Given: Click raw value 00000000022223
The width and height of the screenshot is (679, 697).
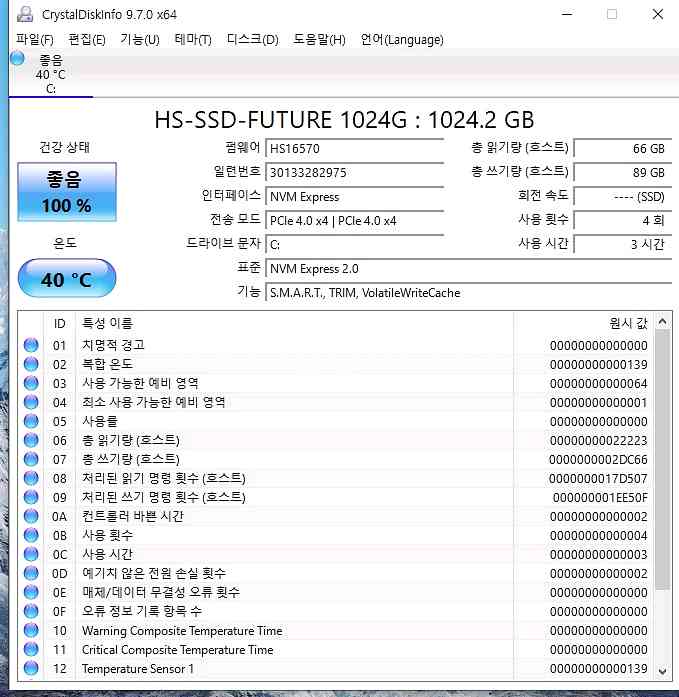Looking at the screenshot, I should pos(599,440).
